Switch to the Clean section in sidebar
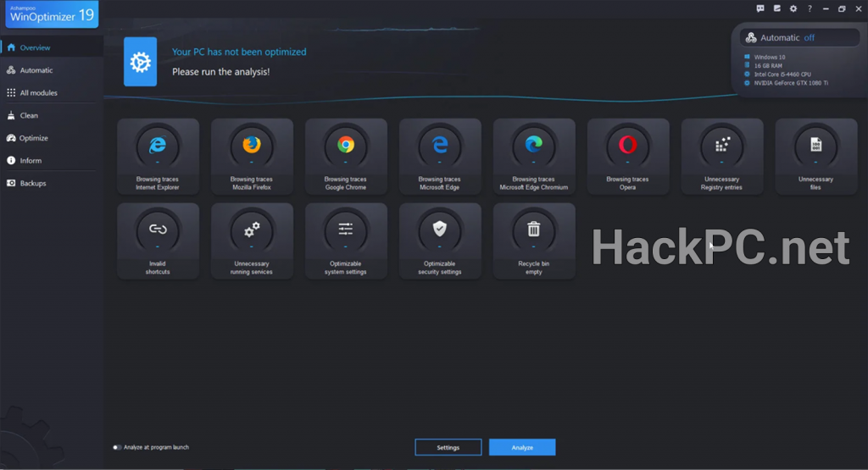Image resolution: width=868 pixels, height=470 pixels. [29, 115]
